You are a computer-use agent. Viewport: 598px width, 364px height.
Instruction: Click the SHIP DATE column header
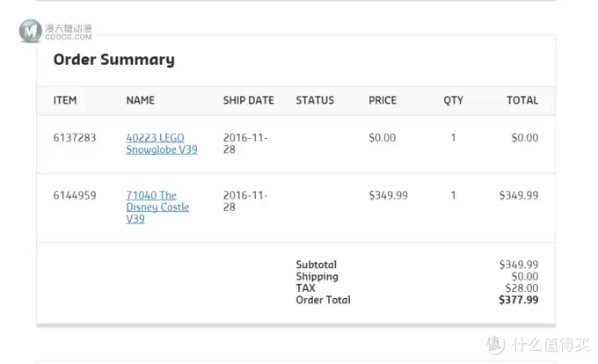(249, 100)
